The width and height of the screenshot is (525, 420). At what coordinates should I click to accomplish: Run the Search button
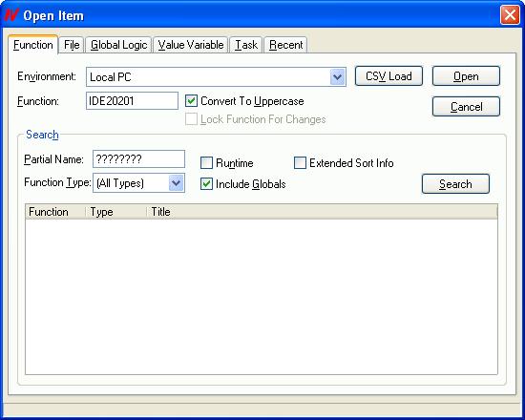tap(455, 184)
